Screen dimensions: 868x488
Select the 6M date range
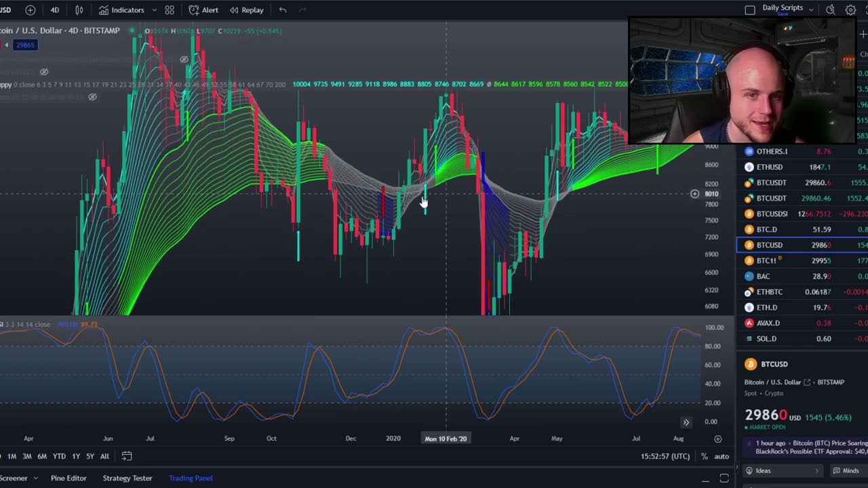tap(42, 456)
